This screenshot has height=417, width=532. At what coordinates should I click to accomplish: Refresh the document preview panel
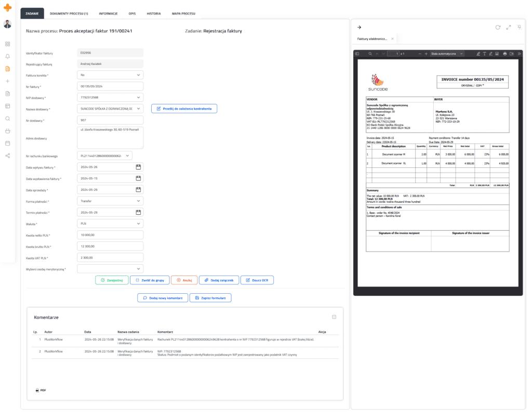coord(498,27)
